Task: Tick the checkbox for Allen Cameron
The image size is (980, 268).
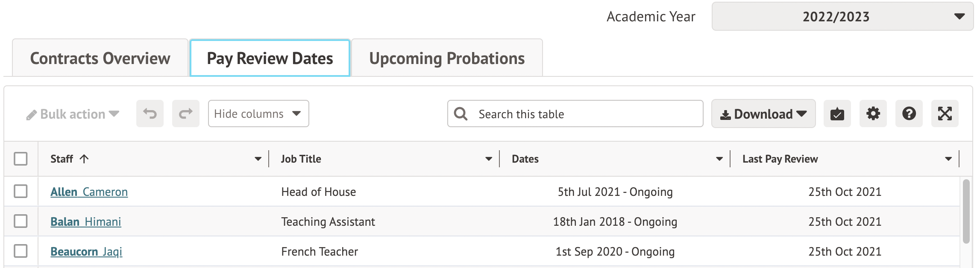Action: (21, 191)
